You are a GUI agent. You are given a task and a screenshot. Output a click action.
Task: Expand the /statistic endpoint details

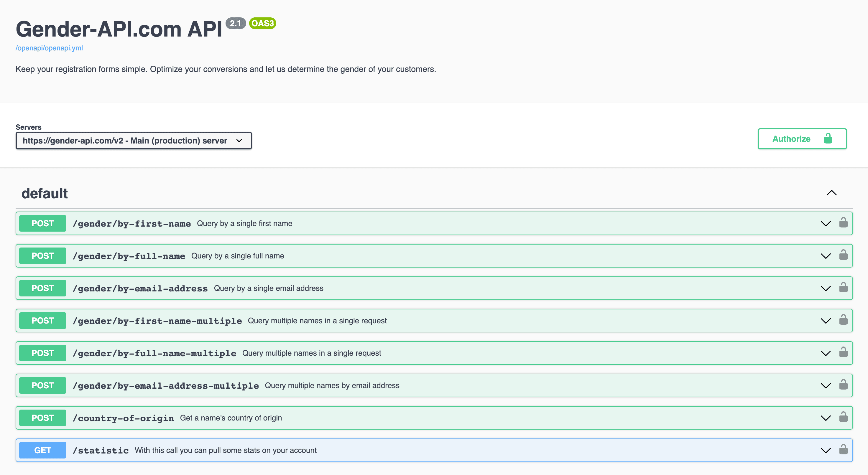pyautogui.click(x=826, y=451)
